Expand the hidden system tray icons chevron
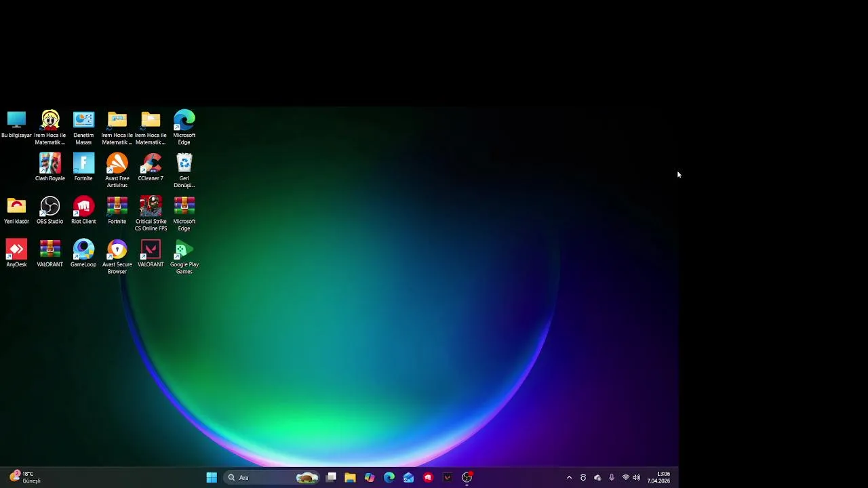 pos(569,478)
